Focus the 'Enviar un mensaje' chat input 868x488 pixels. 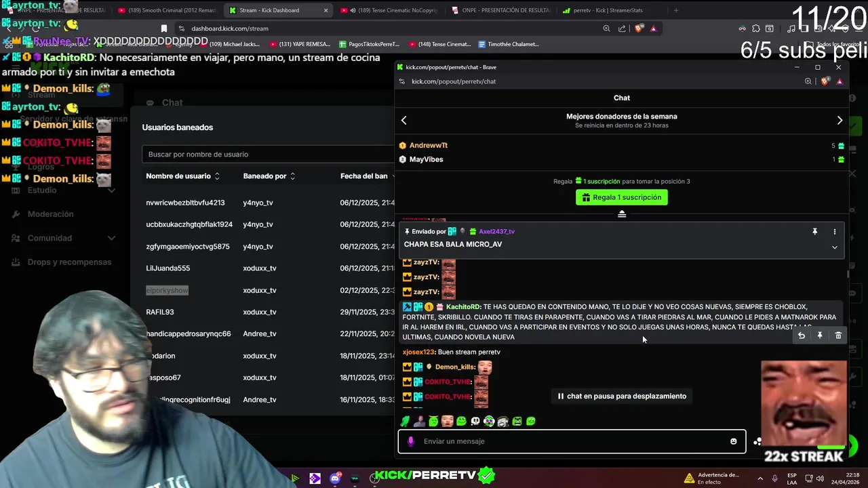click(572, 441)
